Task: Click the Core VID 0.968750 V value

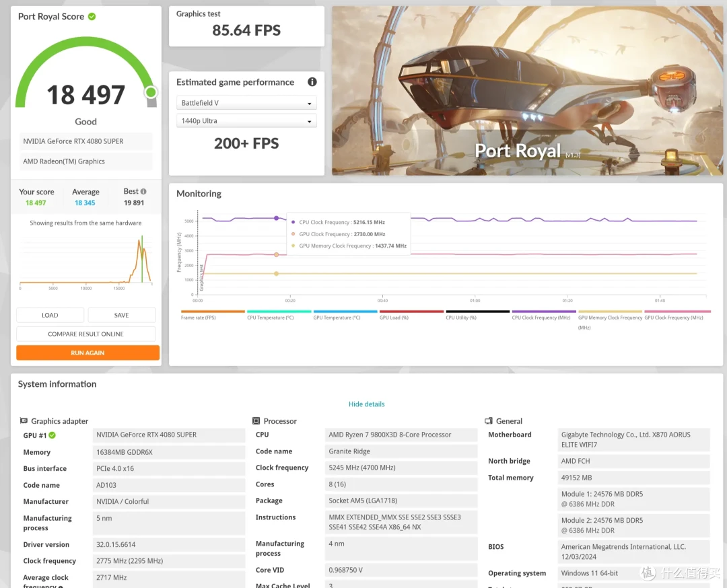Action: 401,570
